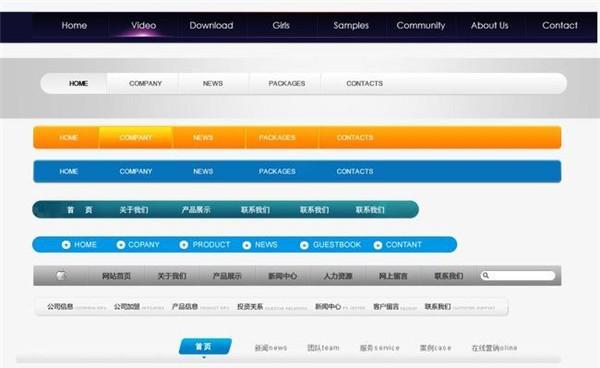Select PACKAGES in the white pill navbar

click(x=287, y=83)
